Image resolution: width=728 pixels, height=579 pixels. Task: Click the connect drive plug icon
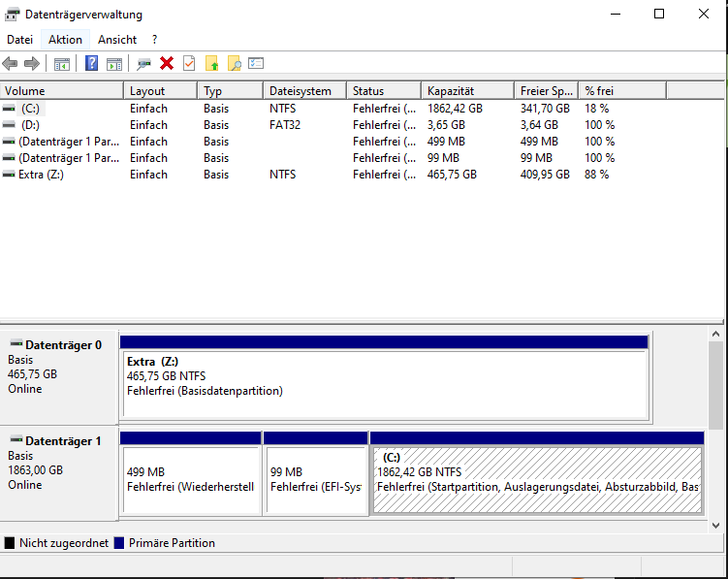click(x=143, y=64)
